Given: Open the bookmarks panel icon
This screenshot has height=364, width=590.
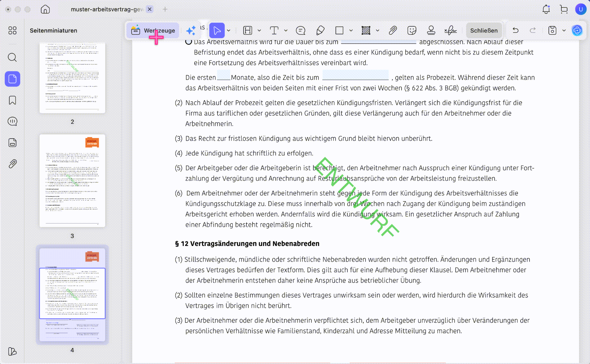Looking at the screenshot, I should pyautogui.click(x=12, y=100).
